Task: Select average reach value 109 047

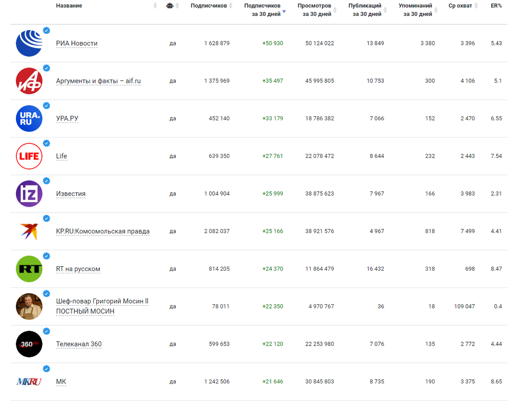Action: (465, 307)
